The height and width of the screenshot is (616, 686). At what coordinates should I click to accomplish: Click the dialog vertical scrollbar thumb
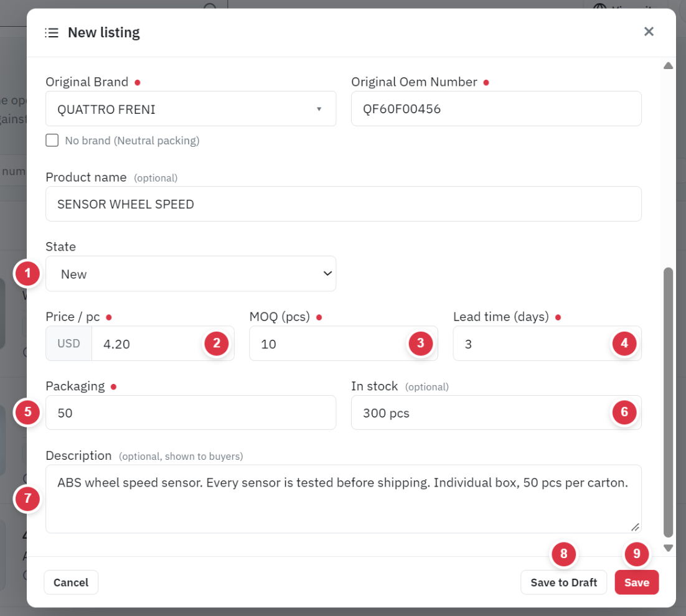click(x=668, y=402)
